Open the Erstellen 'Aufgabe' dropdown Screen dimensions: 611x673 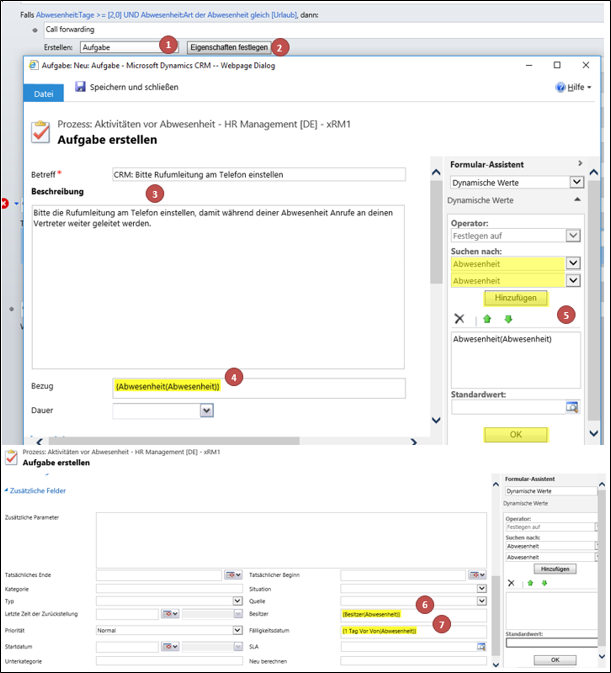tap(172, 47)
